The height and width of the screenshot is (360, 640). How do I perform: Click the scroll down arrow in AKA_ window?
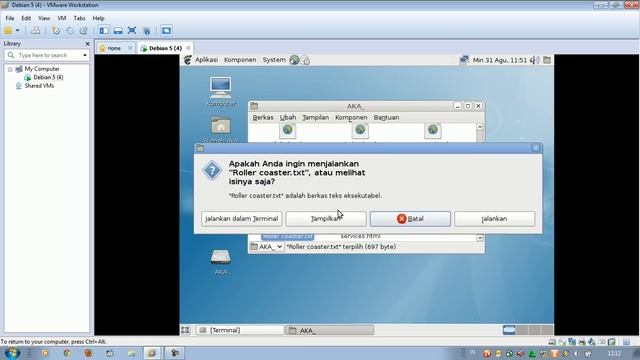click(480, 238)
